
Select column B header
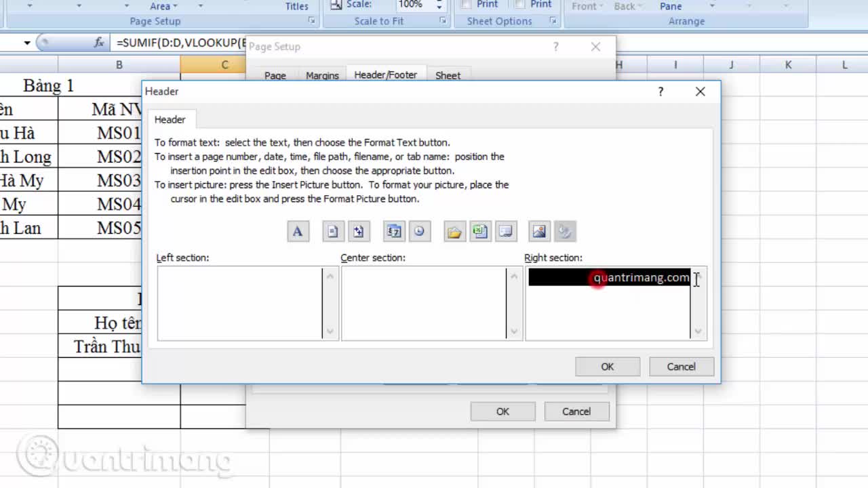(119, 65)
